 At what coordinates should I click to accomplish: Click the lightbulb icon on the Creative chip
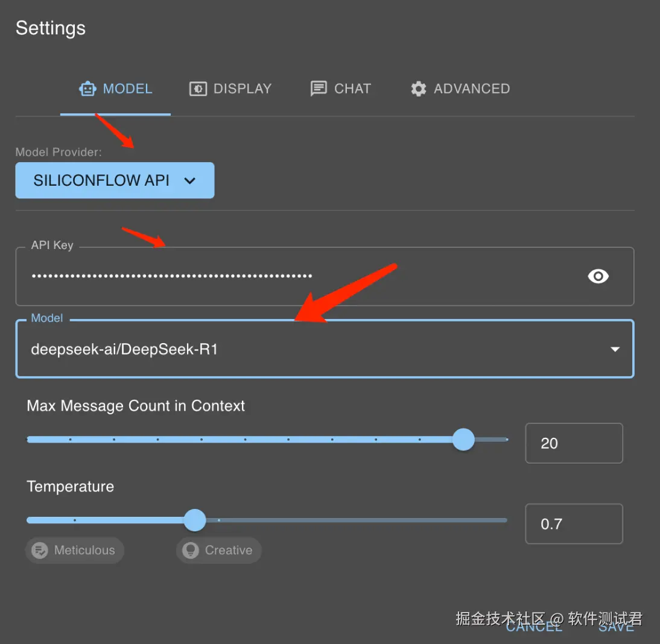click(190, 550)
